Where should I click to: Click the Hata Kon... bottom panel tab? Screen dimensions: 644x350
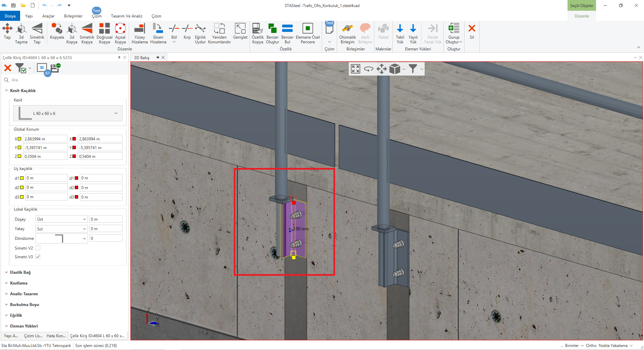[56, 336]
